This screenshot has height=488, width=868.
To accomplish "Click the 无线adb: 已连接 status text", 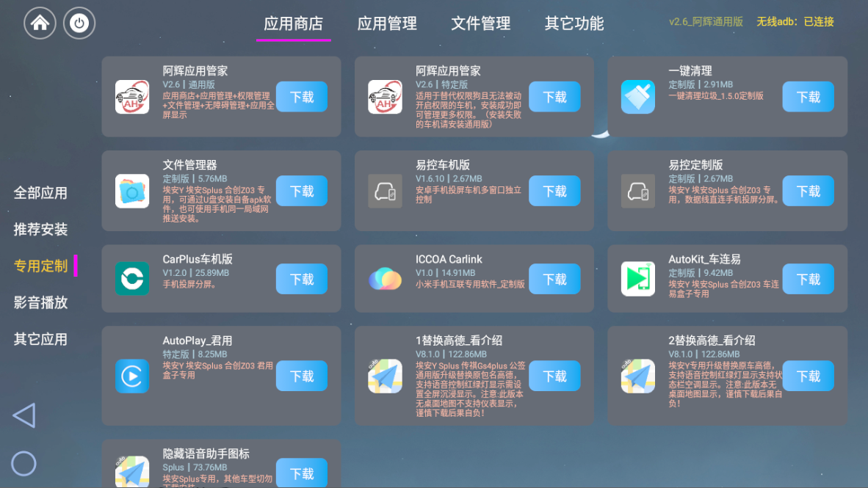I will click(x=795, y=22).
